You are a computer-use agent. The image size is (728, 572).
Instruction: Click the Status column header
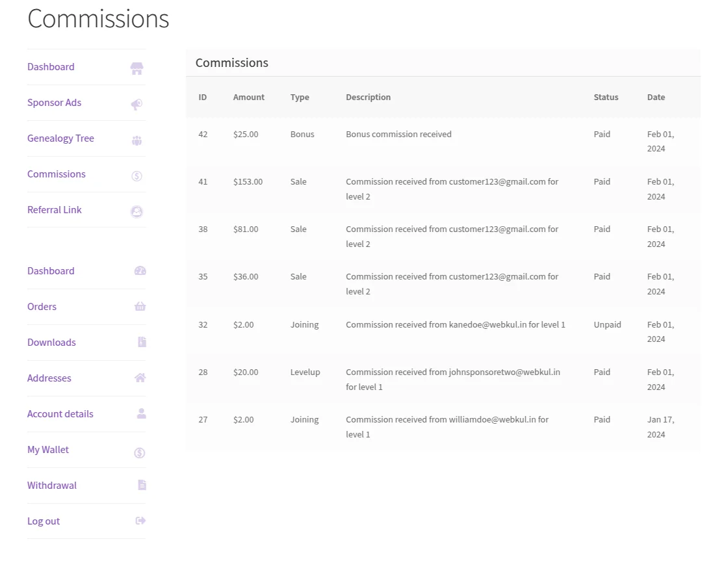click(x=606, y=97)
